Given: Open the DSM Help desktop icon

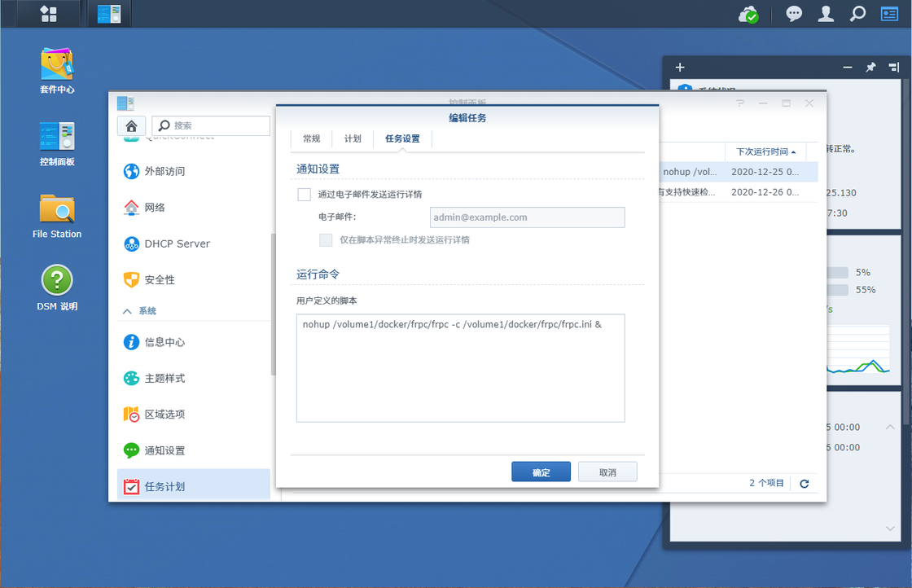Looking at the screenshot, I should (57, 288).
